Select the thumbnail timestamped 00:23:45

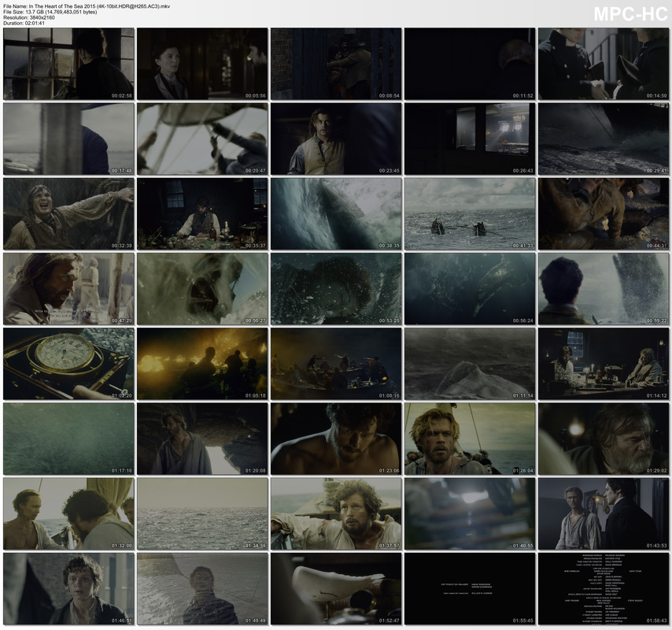coord(336,139)
